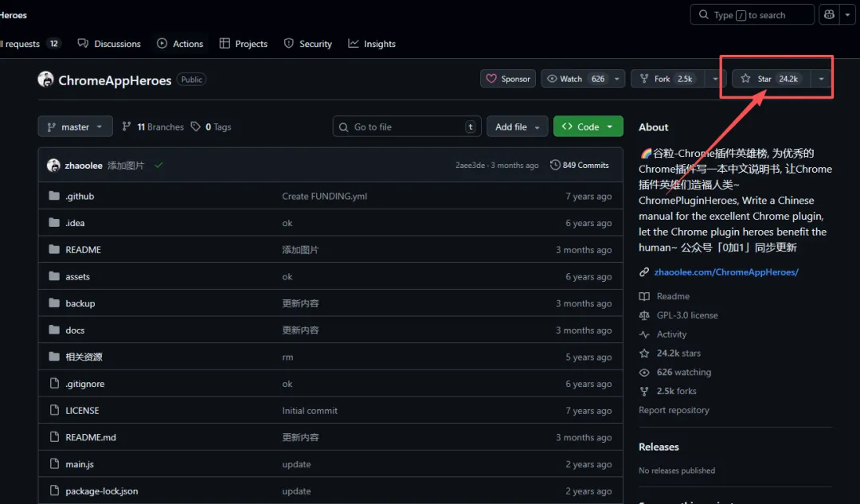Open the README.md file name

[x=91, y=437]
